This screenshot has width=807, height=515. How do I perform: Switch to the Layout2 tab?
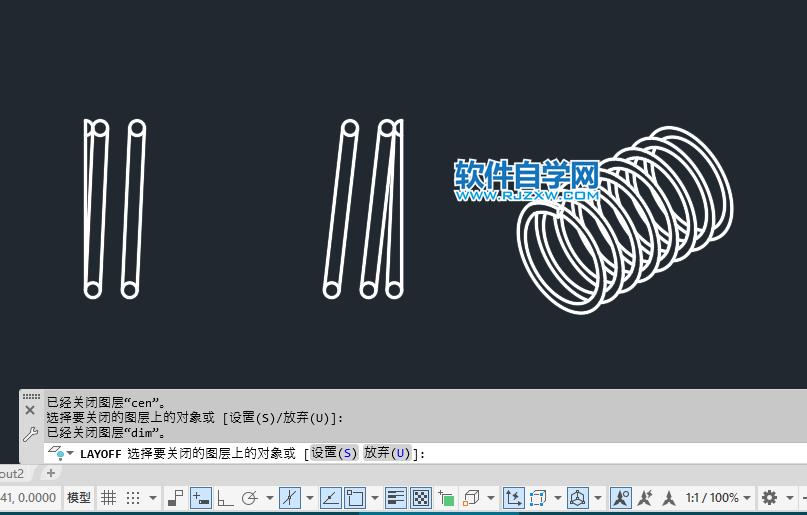click(12, 473)
